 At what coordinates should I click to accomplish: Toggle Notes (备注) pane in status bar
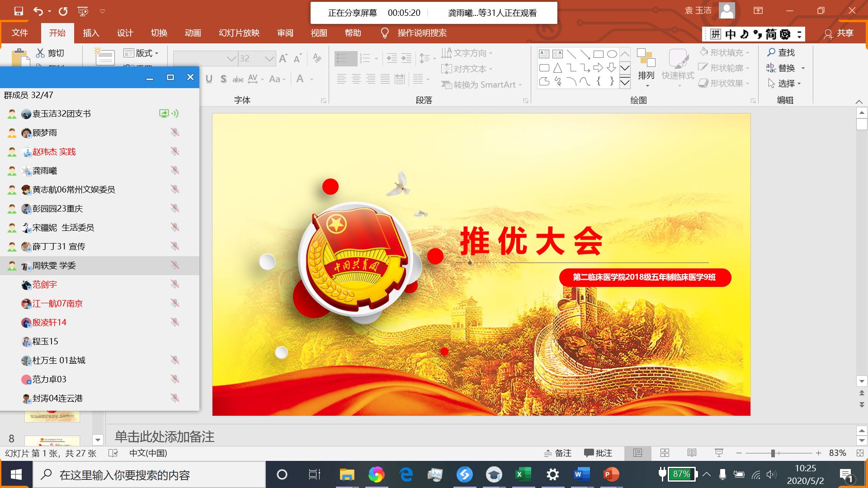point(558,453)
